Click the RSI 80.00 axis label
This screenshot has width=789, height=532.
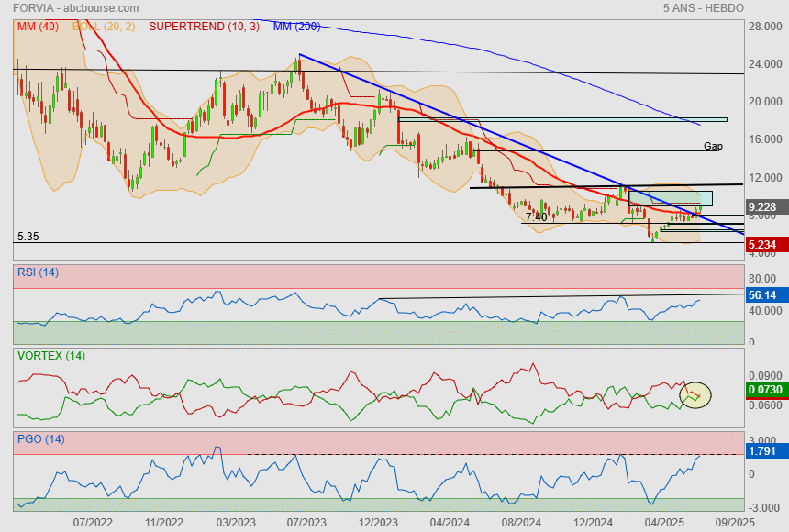762,278
